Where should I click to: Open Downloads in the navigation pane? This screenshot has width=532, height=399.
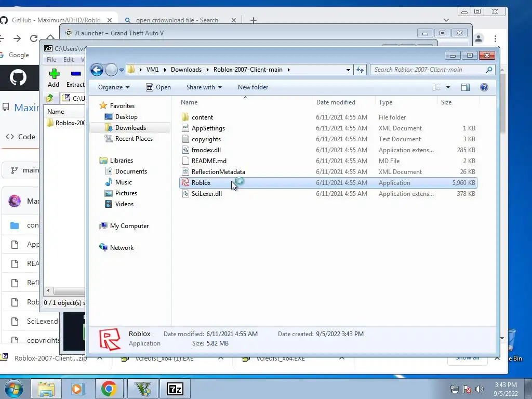pos(130,128)
